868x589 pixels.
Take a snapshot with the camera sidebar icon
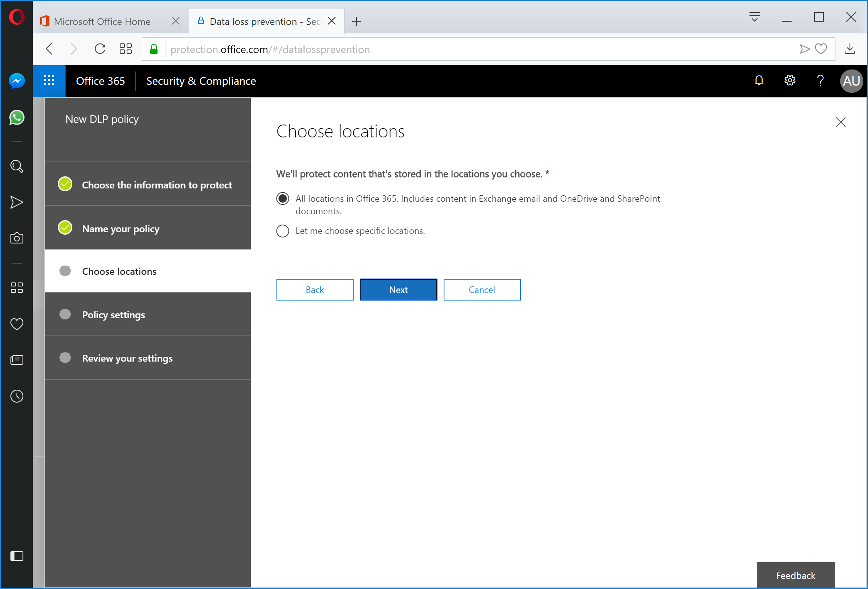point(16,238)
